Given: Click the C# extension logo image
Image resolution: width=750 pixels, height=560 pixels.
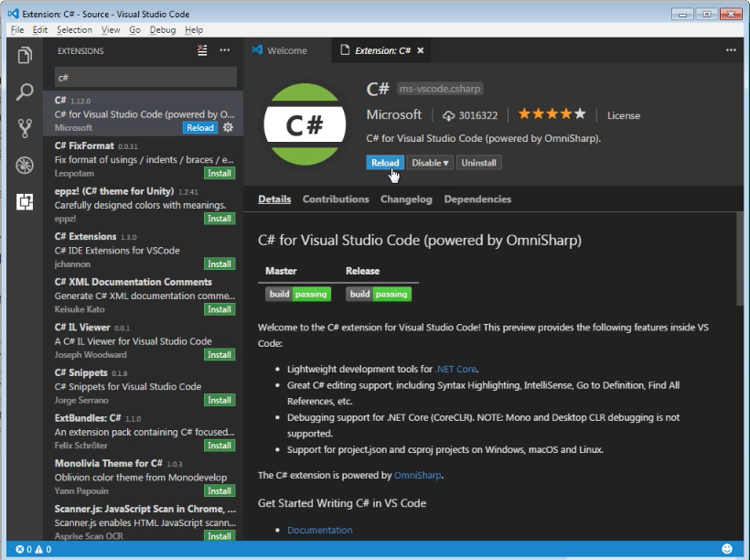Looking at the screenshot, I should [305, 124].
